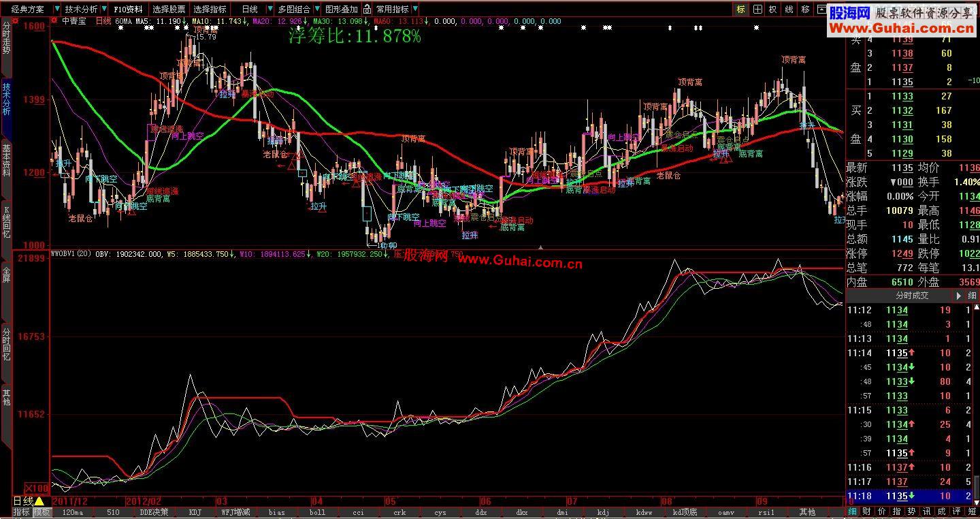Open dropdown arrow next to 常用指标
Screen dimensions: 980x519
415,10
